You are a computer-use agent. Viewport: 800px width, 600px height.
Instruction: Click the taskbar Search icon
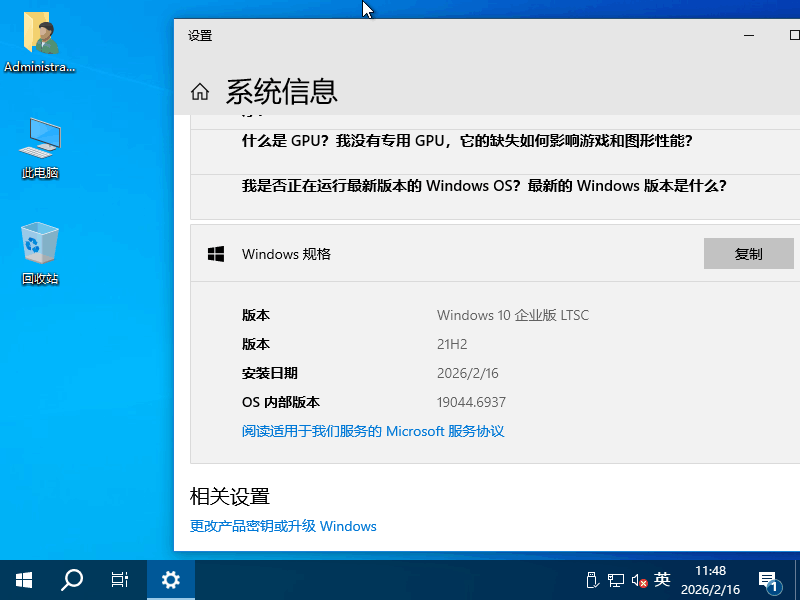pyautogui.click(x=70, y=579)
